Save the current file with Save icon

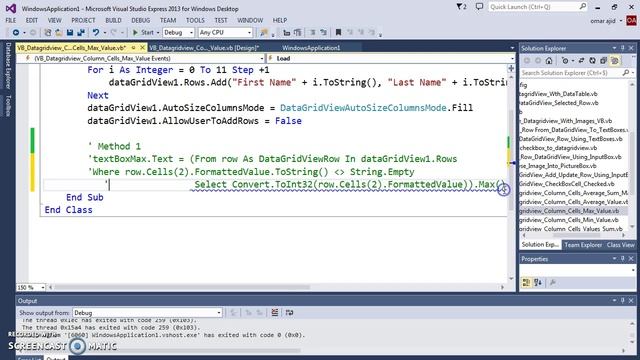pyautogui.click(x=70, y=32)
